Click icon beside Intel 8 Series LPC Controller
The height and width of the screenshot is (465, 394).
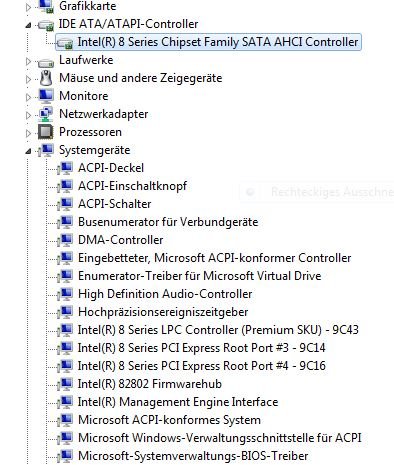click(x=65, y=330)
